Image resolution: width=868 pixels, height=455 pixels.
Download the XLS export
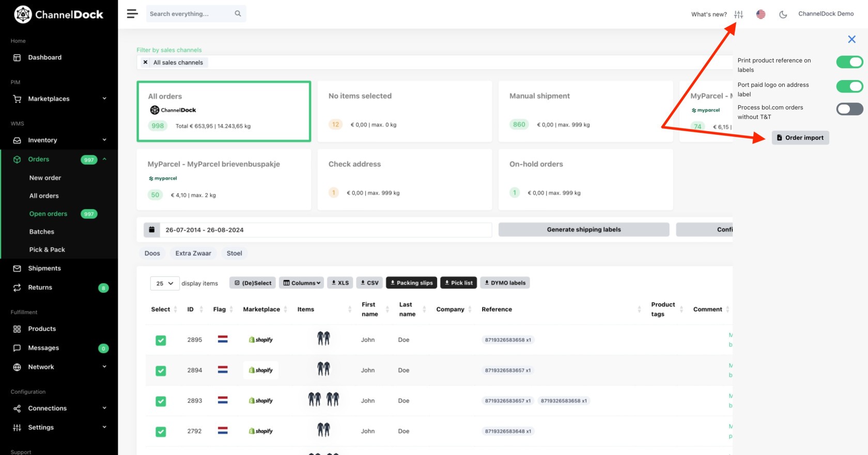pyautogui.click(x=340, y=283)
